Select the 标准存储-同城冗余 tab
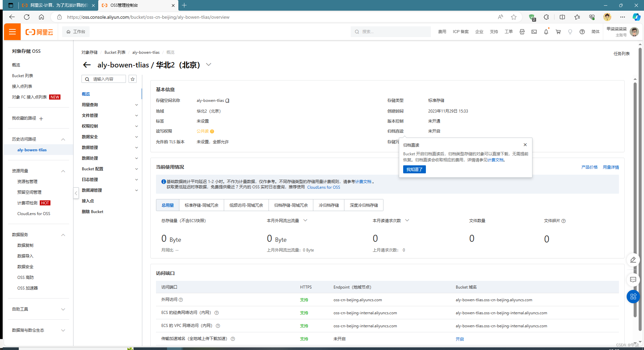This screenshot has width=644, height=350. (x=201, y=205)
